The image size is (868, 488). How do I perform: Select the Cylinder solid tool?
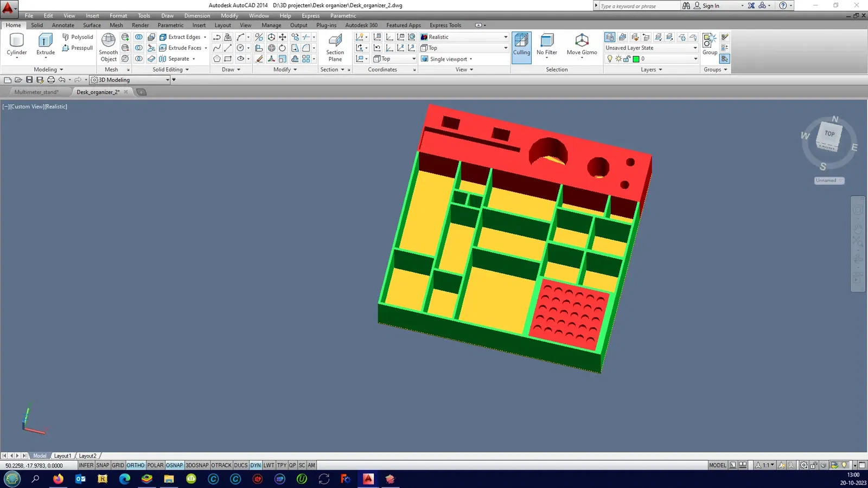click(x=17, y=46)
